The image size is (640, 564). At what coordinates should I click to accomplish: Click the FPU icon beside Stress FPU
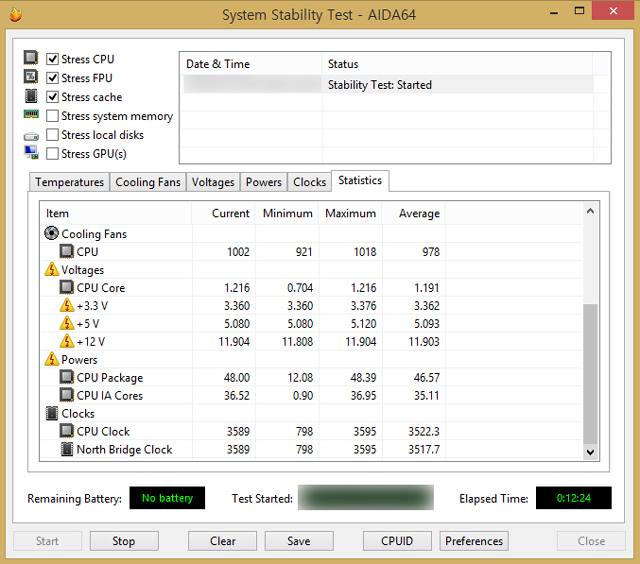31,77
